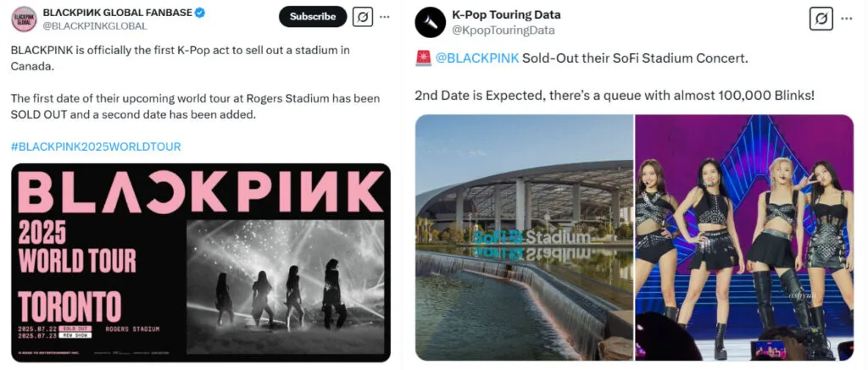Open the BLACKPINK GLOBAL FANBASE profile avatar
Viewport: 868px width, 370px height.
[x=24, y=19]
